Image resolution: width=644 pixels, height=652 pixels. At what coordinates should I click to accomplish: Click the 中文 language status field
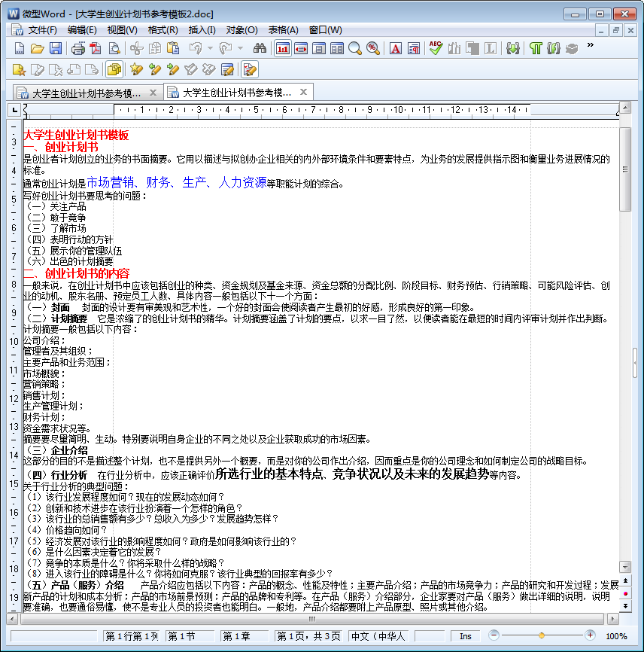378,636
